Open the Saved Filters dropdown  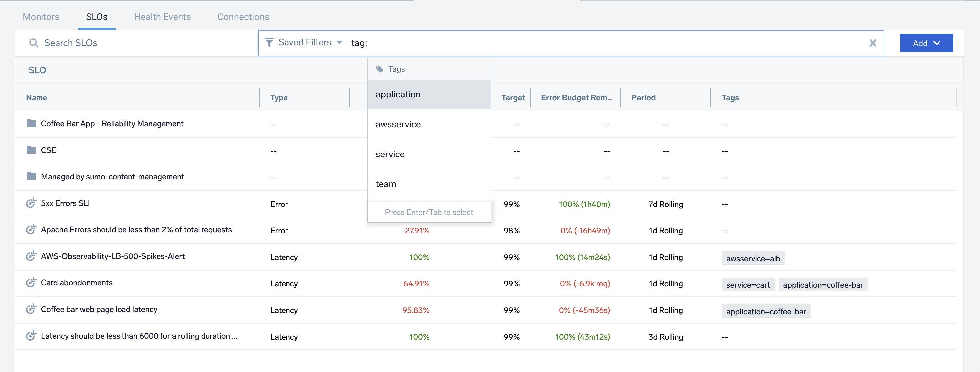[309, 42]
